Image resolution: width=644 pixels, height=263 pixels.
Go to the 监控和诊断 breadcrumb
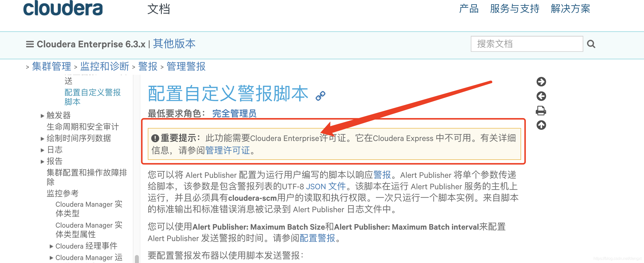pos(105,66)
